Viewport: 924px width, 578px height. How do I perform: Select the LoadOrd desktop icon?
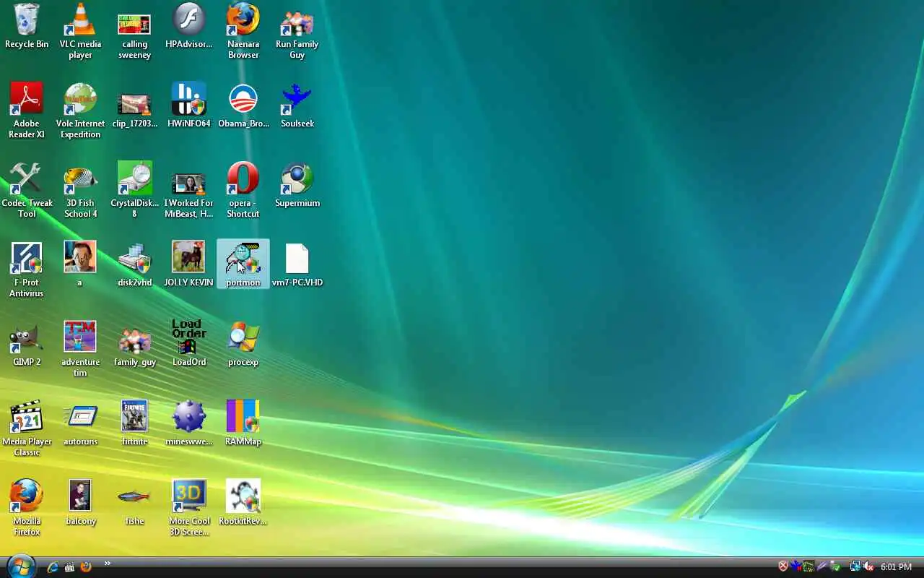click(188, 344)
